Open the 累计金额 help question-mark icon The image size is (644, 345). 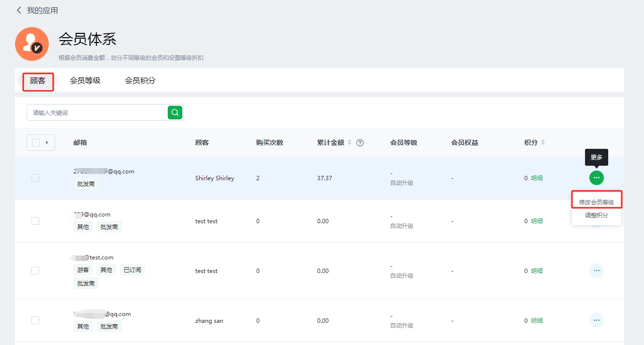(x=360, y=143)
